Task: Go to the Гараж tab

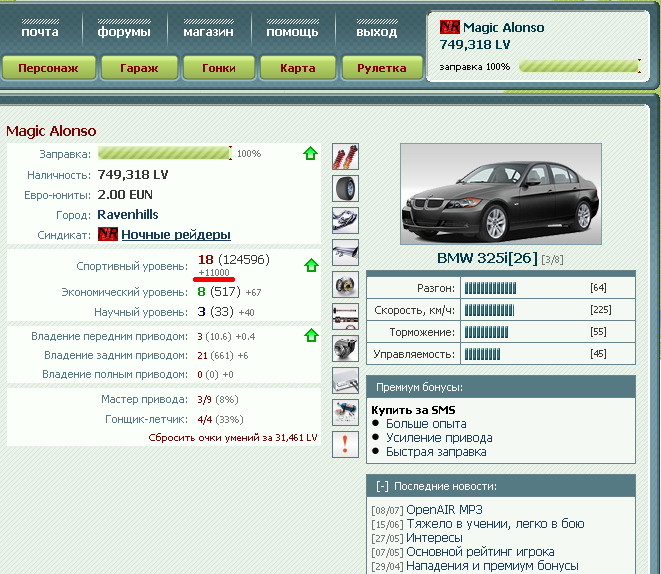Action: pos(139,68)
